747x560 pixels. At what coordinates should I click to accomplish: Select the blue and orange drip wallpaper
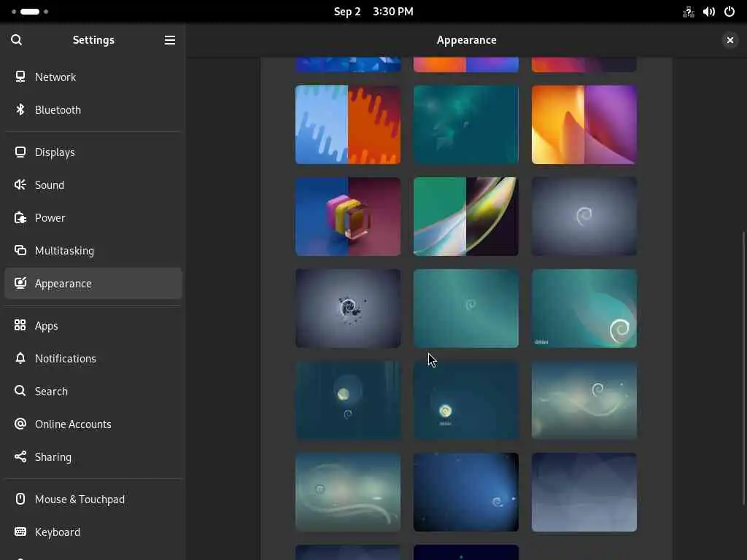coord(348,125)
